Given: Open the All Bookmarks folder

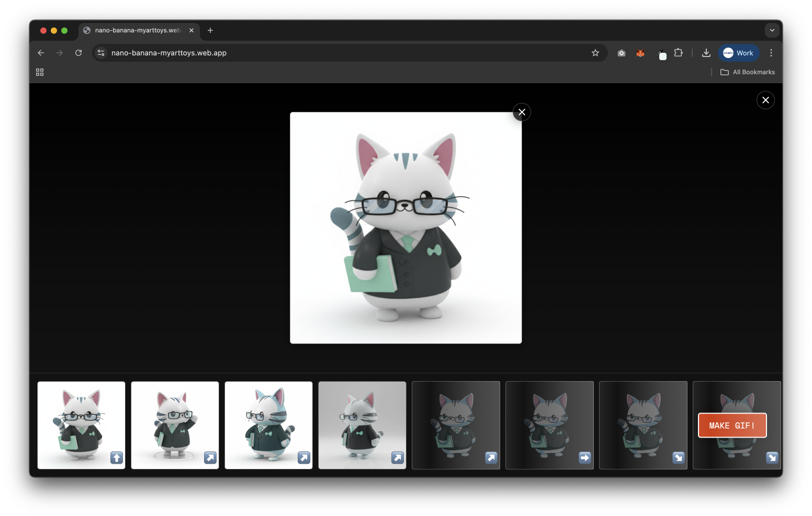Looking at the screenshot, I should pos(748,72).
